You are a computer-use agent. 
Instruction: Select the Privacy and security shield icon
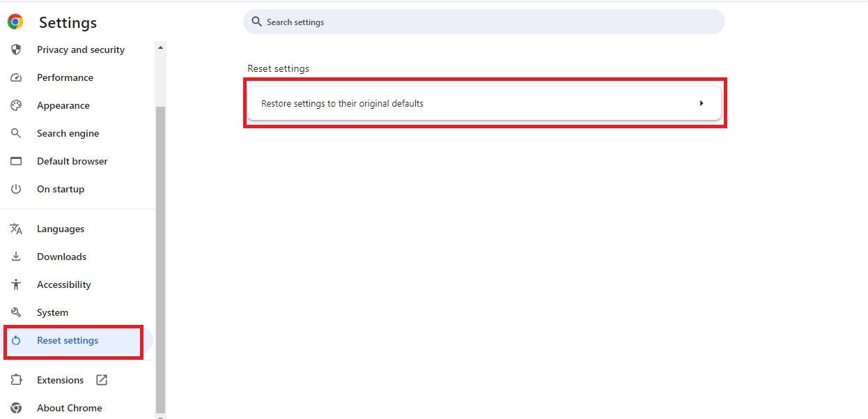pyautogui.click(x=16, y=49)
